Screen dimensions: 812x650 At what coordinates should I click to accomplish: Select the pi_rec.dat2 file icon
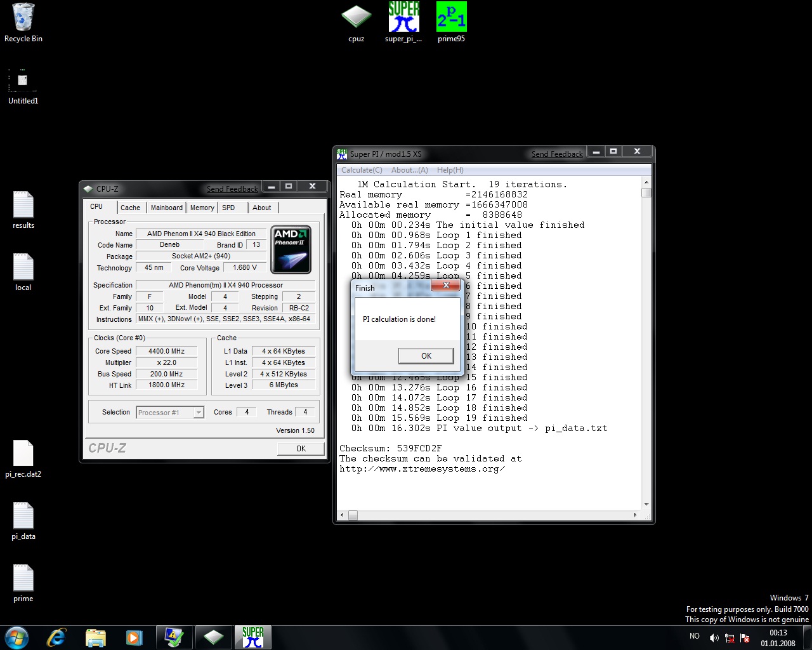(x=23, y=458)
